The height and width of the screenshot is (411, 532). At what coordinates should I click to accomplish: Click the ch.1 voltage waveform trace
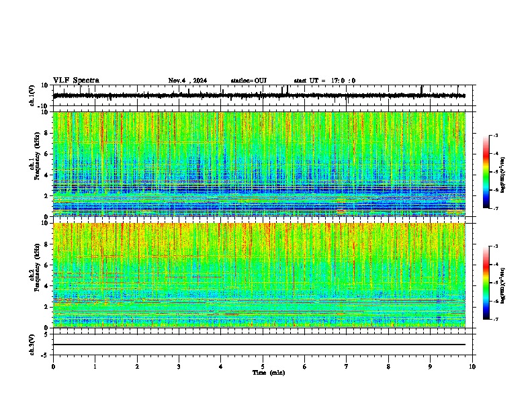point(259,95)
